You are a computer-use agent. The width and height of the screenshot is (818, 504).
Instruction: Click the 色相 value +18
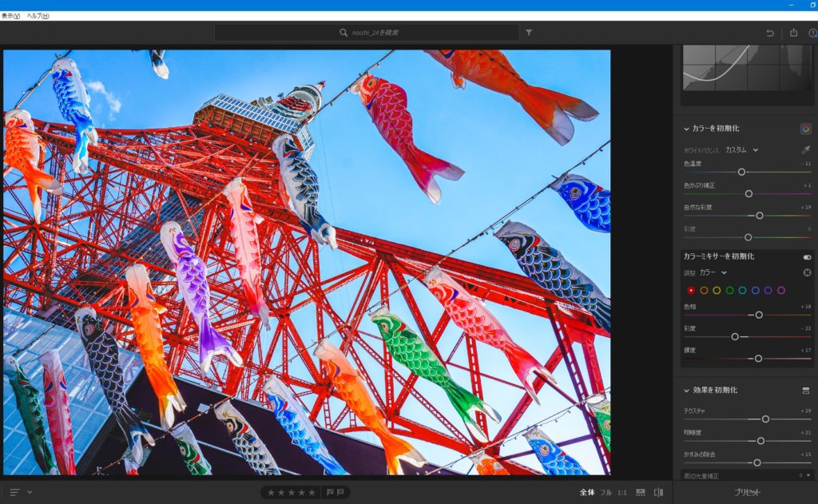[x=806, y=307]
